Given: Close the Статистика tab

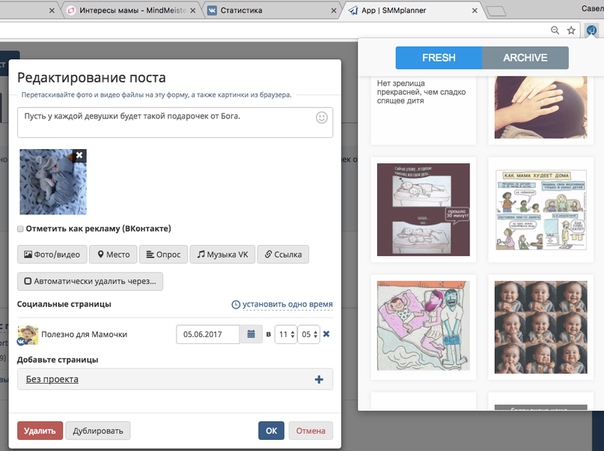Looking at the screenshot, I should (x=334, y=11).
